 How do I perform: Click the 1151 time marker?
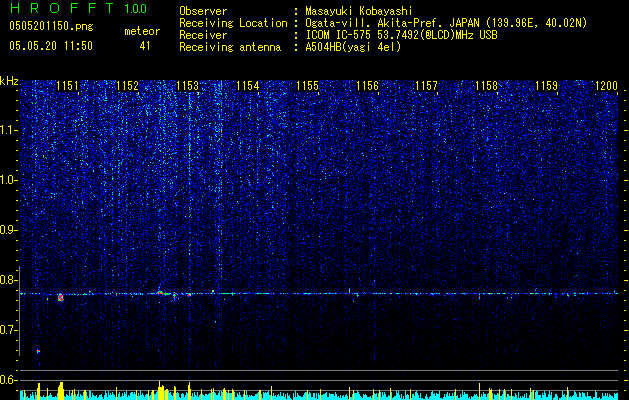(67, 85)
